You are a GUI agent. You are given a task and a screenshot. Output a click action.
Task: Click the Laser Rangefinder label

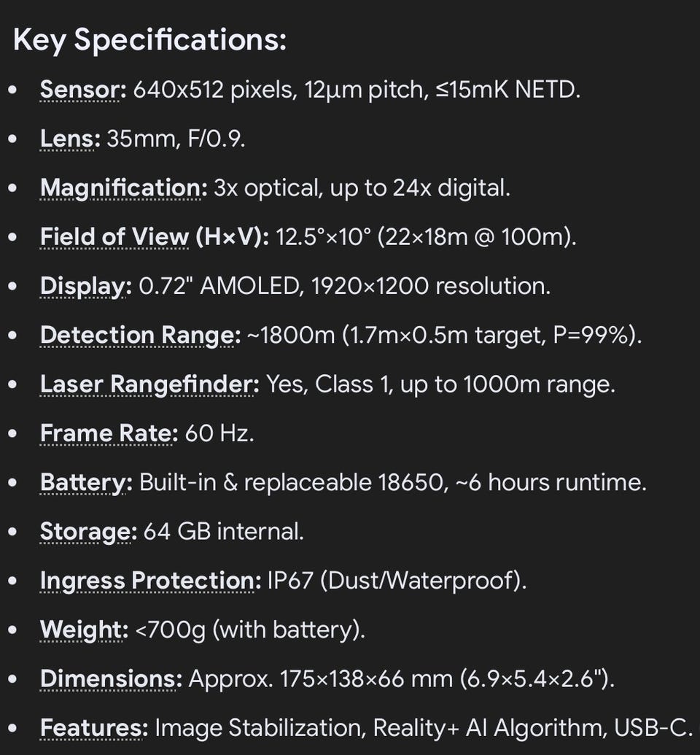pyautogui.click(x=149, y=384)
